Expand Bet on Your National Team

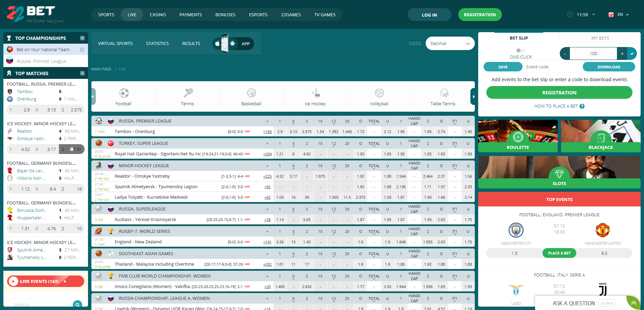point(82,49)
